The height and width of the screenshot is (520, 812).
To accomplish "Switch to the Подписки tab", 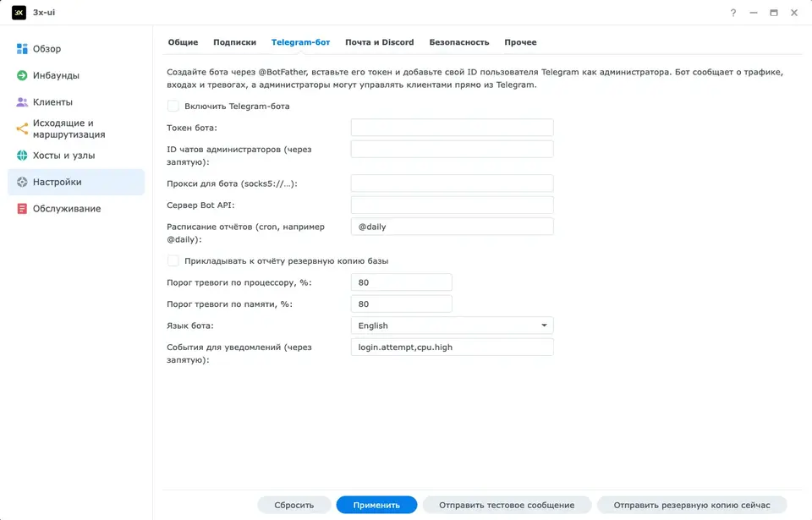I will (234, 42).
